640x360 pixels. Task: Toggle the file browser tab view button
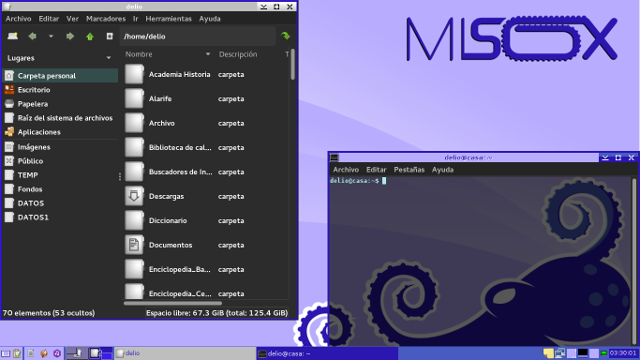(x=109, y=36)
